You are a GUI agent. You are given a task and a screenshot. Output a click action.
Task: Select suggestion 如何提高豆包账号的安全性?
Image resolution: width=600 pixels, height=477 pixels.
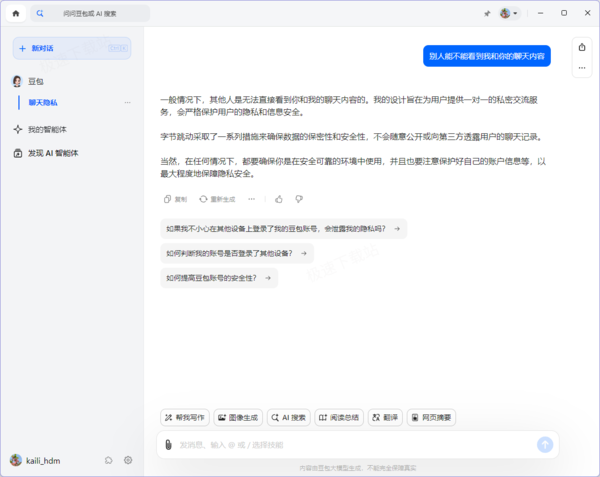tap(219, 278)
